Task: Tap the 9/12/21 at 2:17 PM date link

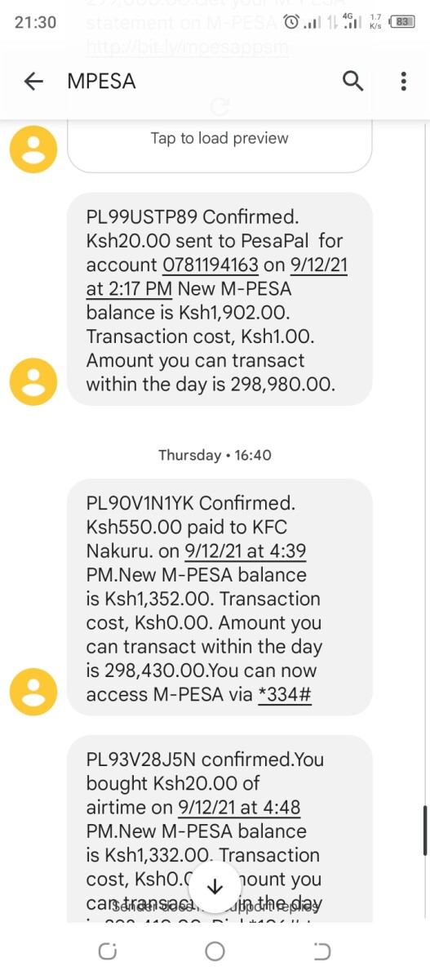Action: click(x=218, y=277)
